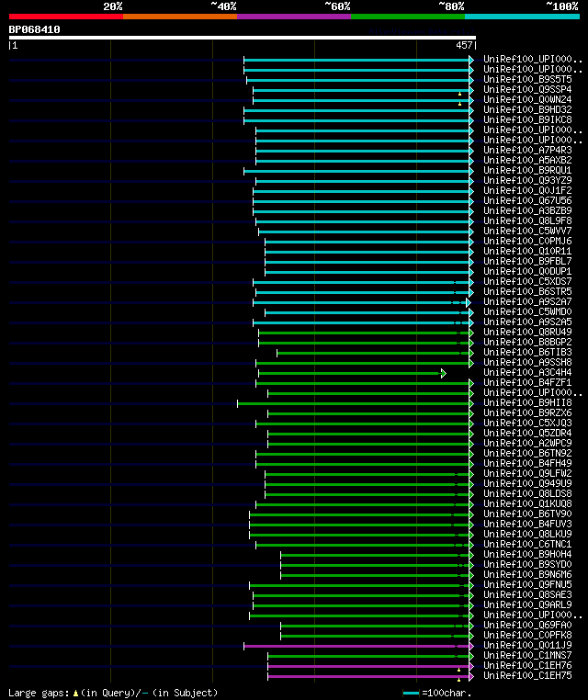Screen dimensions: 588x700
Task: Click the purple arrowhead ending Q011J9 alignment
Action: (471, 646)
